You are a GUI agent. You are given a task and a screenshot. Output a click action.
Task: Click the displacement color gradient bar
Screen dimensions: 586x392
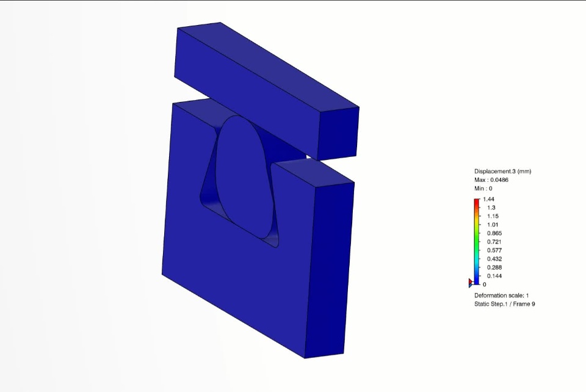[x=477, y=242]
